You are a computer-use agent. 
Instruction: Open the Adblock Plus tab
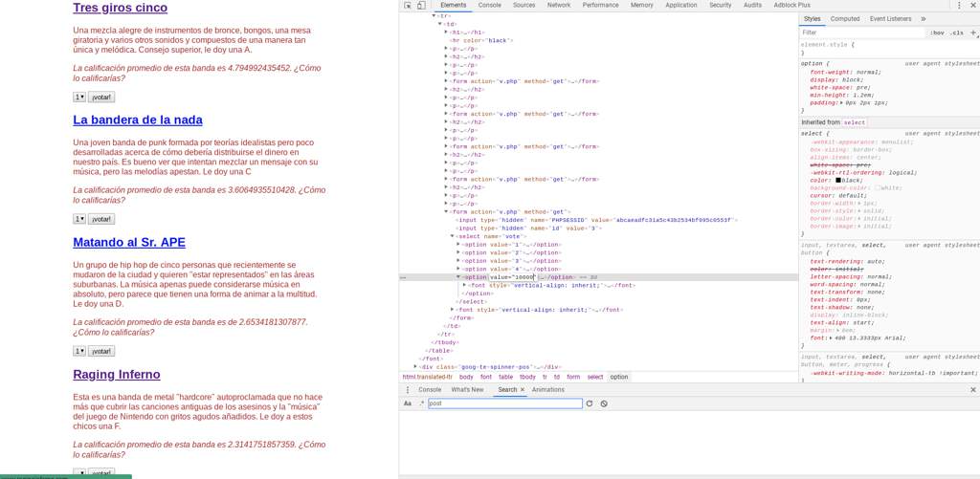click(791, 5)
